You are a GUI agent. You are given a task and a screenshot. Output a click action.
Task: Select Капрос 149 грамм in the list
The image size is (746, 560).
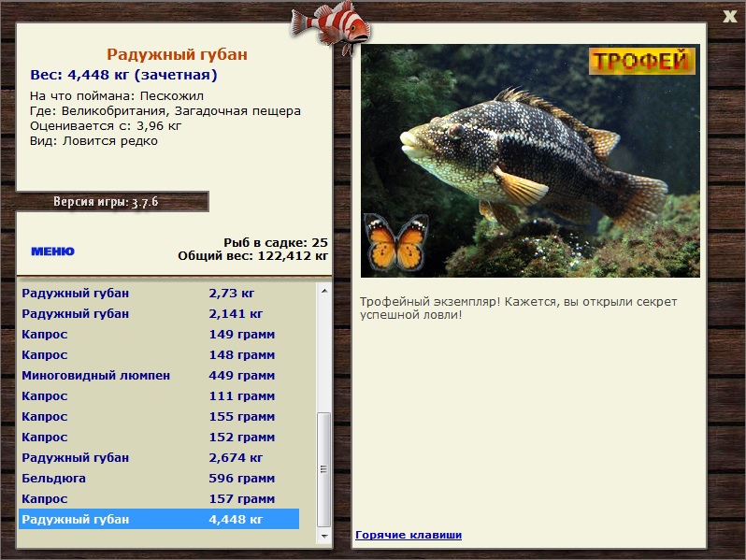pos(159,335)
